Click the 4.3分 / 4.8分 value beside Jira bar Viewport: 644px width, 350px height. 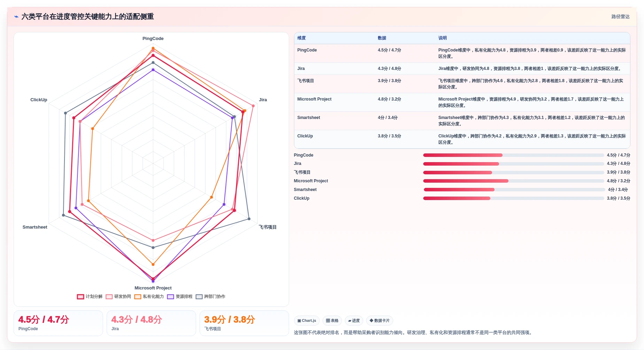[x=619, y=164]
